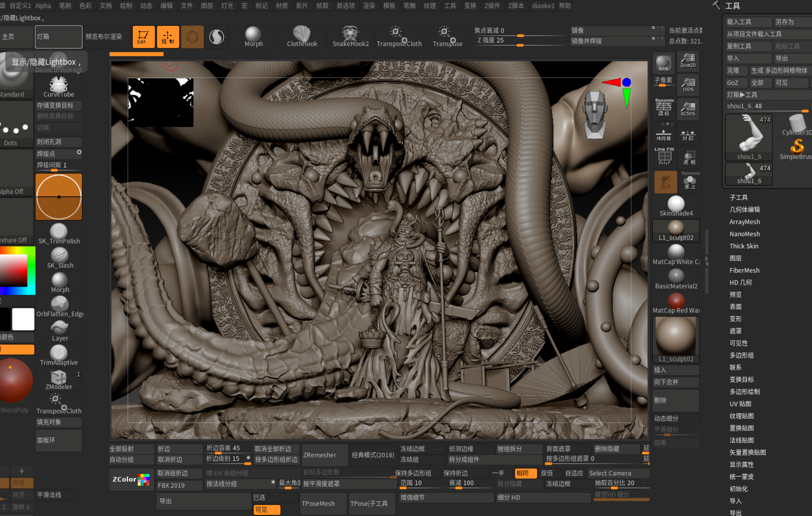Select the SnakeHook2 brush
The height and width of the screenshot is (516, 812).
point(350,36)
